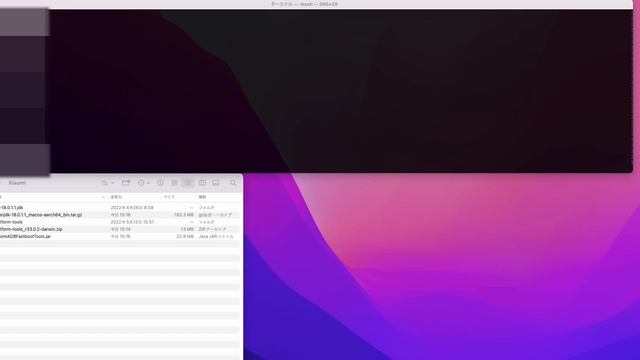Image resolution: width=640 pixels, height=360 pixels.
Task: Click the 今日 15:16 time in jar row
Action: 120,236
